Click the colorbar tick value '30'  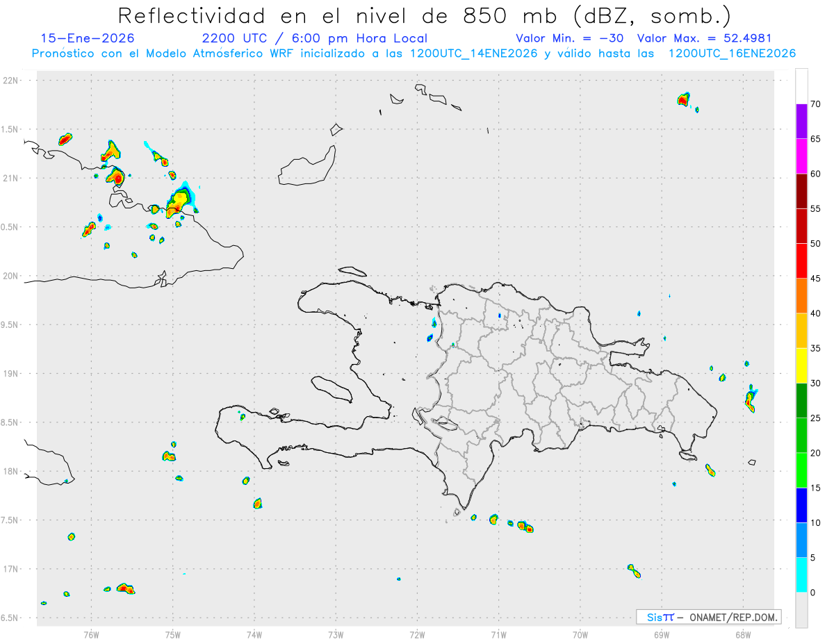(815, 383)
